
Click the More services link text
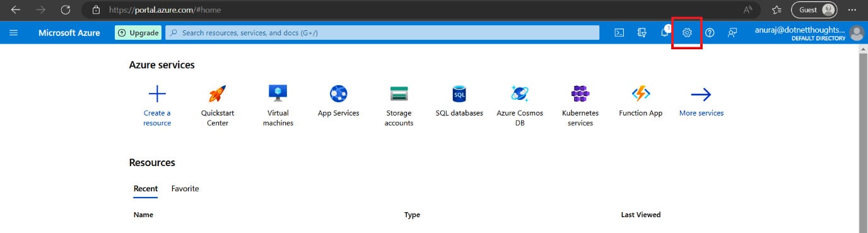pos(701,113)
